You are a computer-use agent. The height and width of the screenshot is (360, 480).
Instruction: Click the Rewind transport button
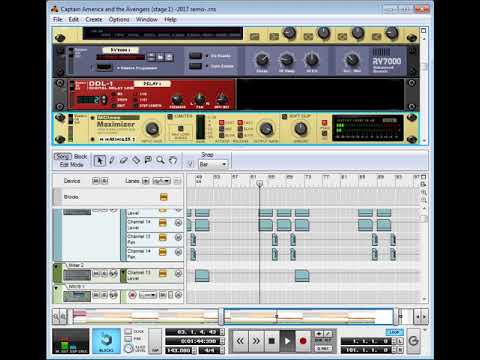[x=240, y=341]
